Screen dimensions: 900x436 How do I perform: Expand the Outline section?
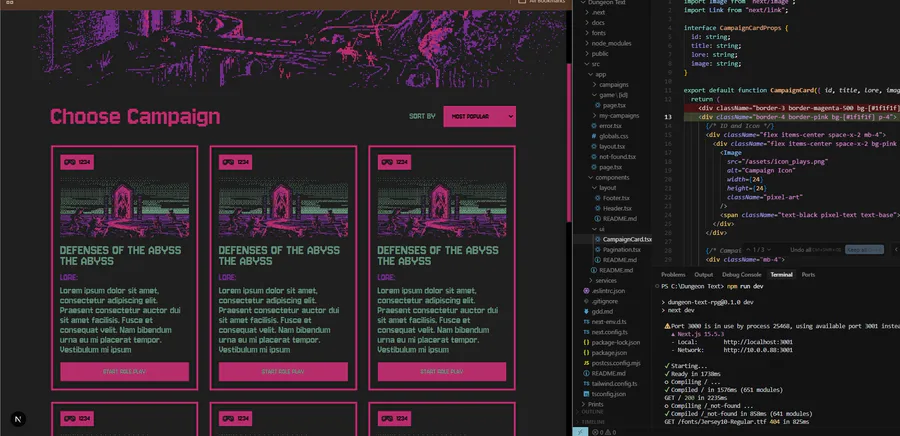[591, 412]
